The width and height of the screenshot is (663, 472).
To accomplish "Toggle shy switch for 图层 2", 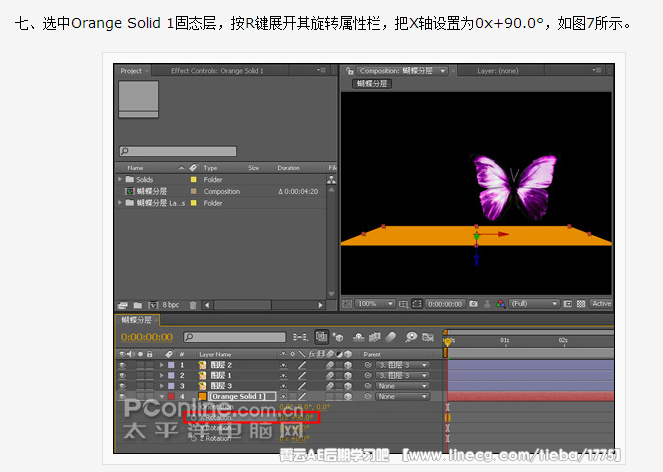I will [x=283, y=365].
